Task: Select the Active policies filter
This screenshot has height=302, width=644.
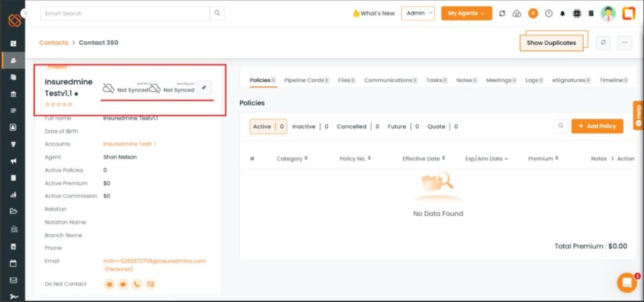Action: [262, 126]
